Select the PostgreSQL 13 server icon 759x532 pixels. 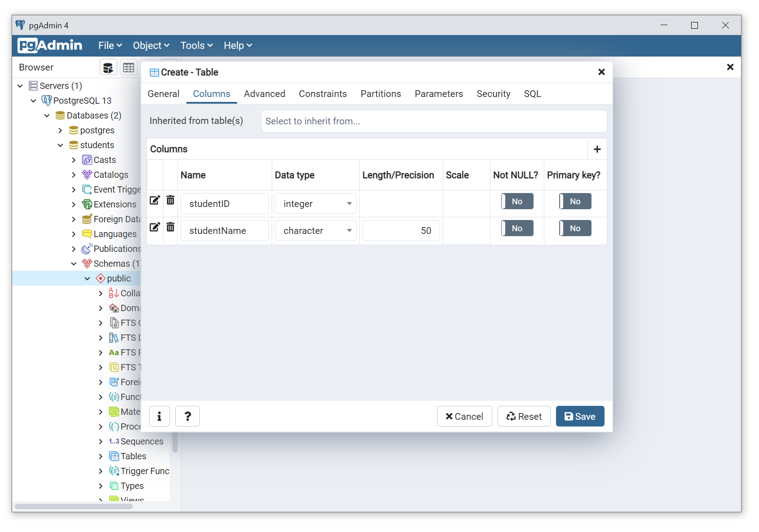46,101
